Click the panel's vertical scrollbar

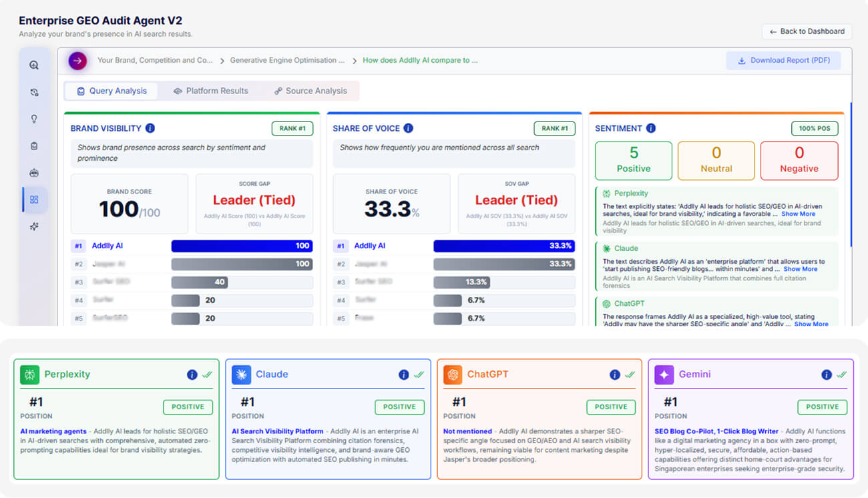click(x=851, y=175)
